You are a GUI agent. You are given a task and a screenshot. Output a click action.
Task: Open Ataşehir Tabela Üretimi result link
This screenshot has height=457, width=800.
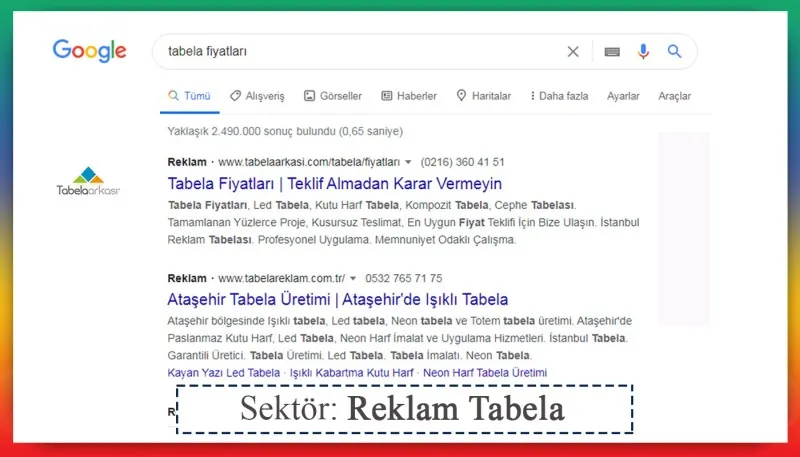[338, 299]
